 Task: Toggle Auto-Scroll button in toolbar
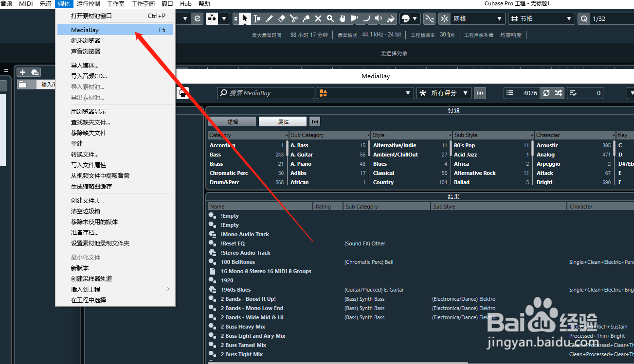212,19
